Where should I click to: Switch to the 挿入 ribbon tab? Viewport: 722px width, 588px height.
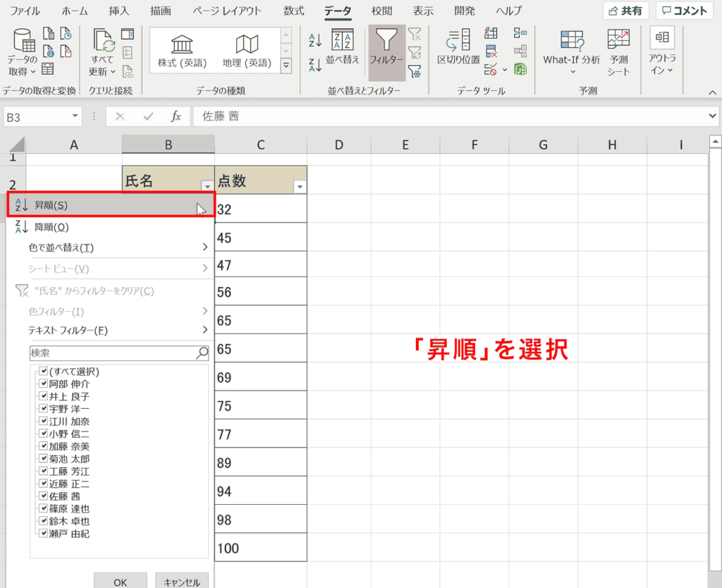[x=119, y=11]
